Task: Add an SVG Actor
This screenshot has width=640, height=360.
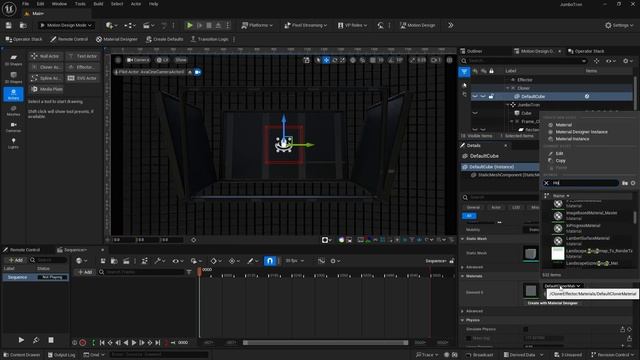Action: [x=82, y=78]
